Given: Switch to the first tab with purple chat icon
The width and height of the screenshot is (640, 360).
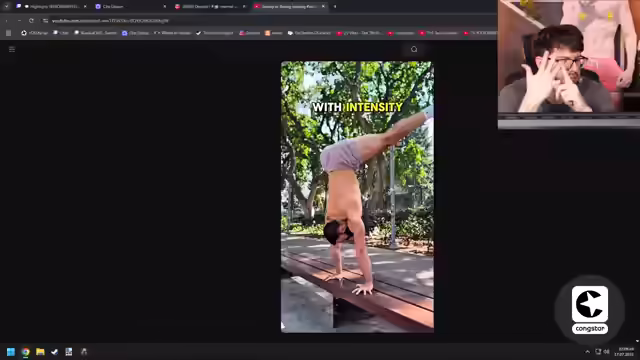Looking at the screenshot, I should [x=51, y=7].
